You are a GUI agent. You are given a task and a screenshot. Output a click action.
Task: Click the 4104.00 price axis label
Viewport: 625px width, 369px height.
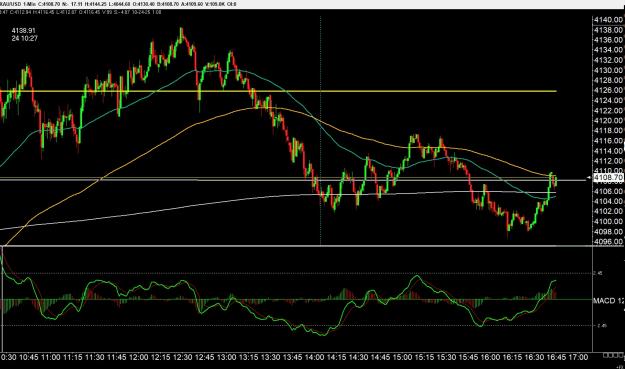click(609, 201)
